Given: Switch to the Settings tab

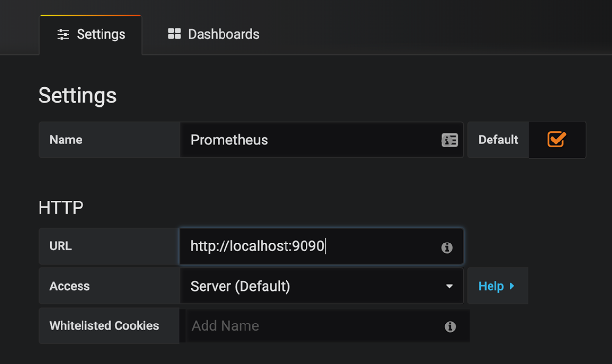Looking at the screenshot, I should tap(91, 34).
